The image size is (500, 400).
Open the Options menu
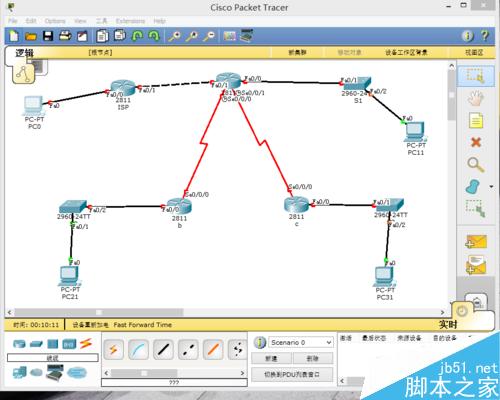point(55,21)
